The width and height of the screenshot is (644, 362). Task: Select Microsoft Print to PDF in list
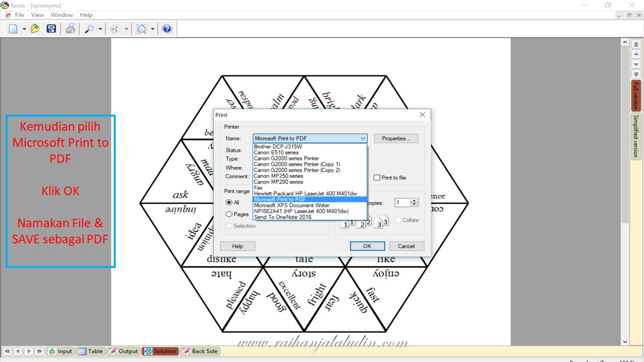tap(310, 200)
